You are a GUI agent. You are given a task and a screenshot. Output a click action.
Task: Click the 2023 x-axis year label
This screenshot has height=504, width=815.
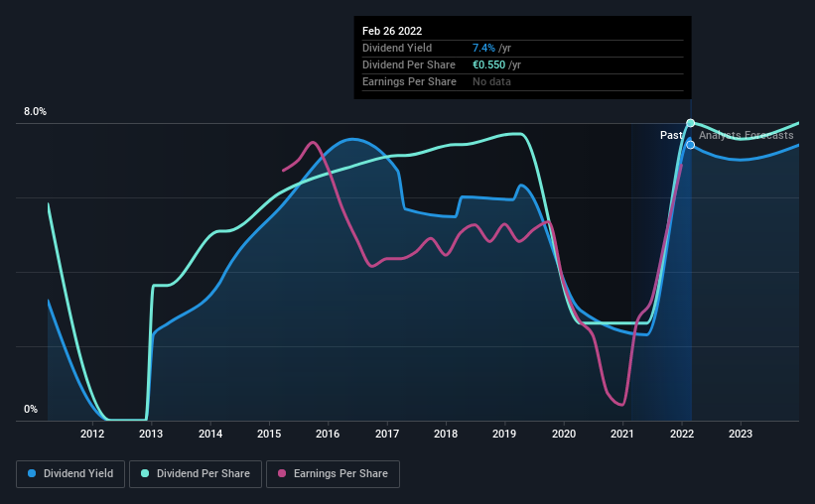point(741,434)
